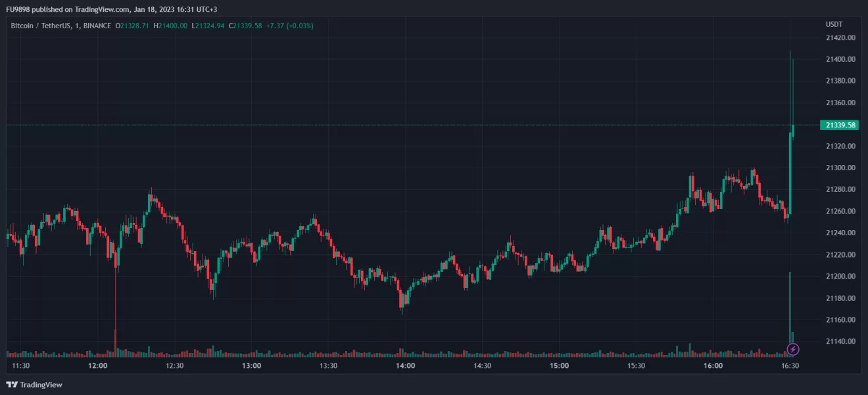
Task: Click the 14:00 time axis label
Action: [405, 366]
